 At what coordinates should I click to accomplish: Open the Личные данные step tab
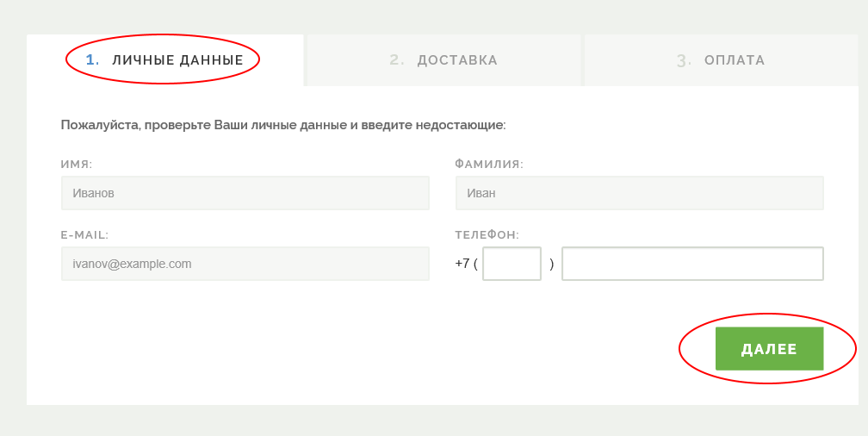click(165, 59)
